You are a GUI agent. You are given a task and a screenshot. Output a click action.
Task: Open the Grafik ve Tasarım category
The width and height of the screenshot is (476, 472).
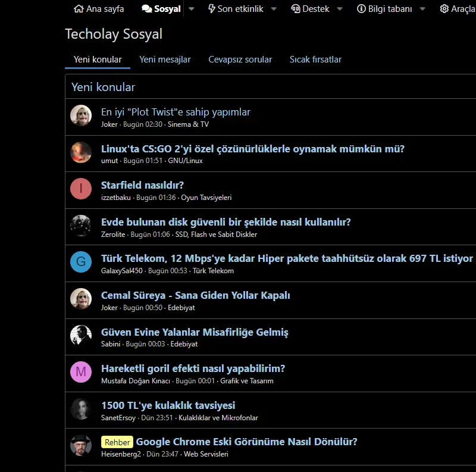pos(247,381)
